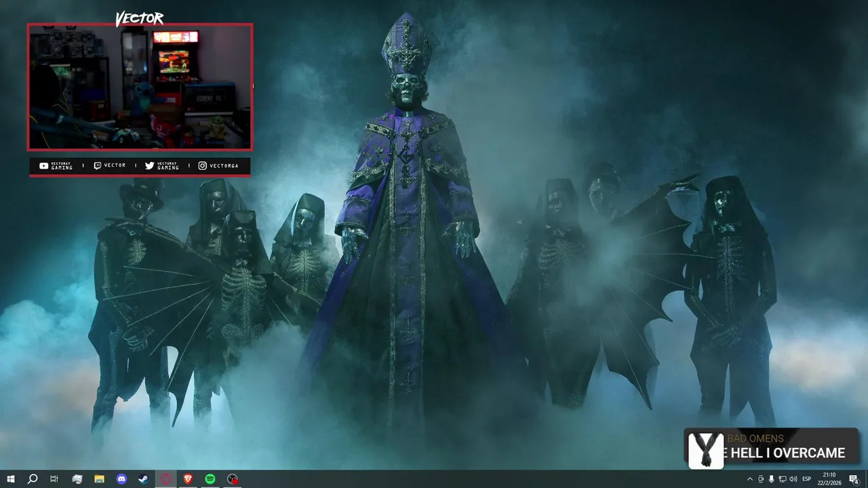Open the Action Center notifications icon
The height and width of the screenshot is (488, 868).
854,479
